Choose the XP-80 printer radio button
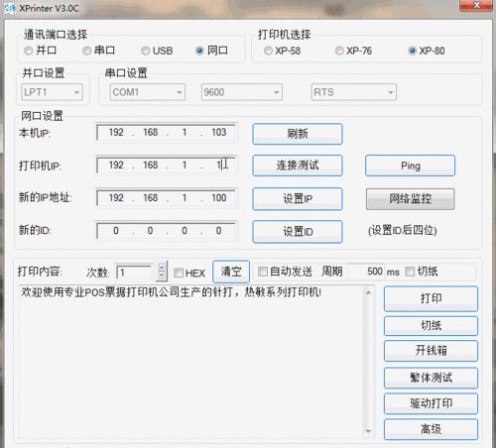The image size is (496, 448). tap(412, 51)
